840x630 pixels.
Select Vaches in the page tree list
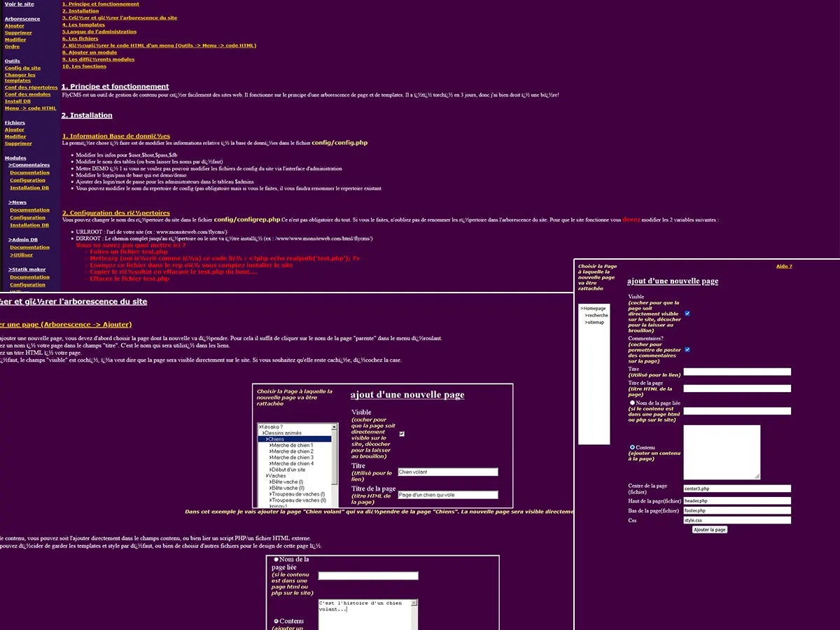[277, 476]
